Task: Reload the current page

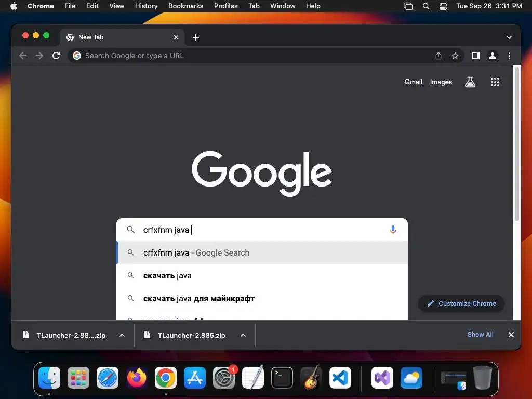Action: tap(56, 56)
